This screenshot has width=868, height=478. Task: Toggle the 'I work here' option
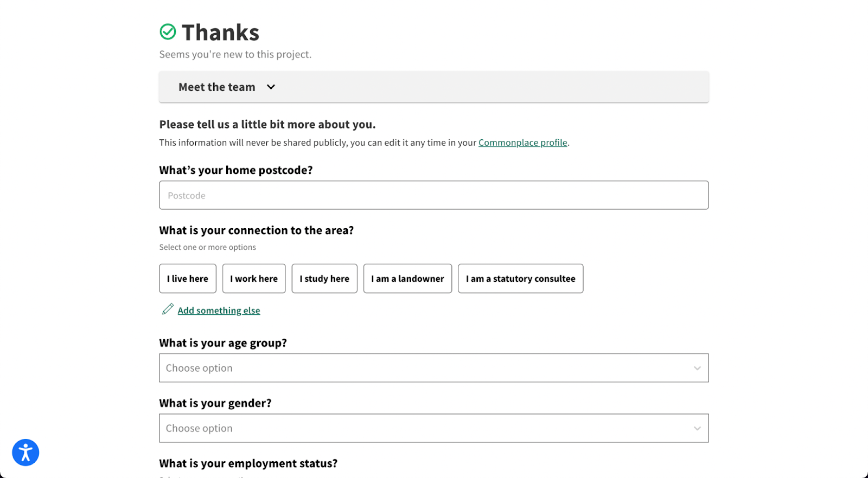pyautogui.click(x=254, y=279)
